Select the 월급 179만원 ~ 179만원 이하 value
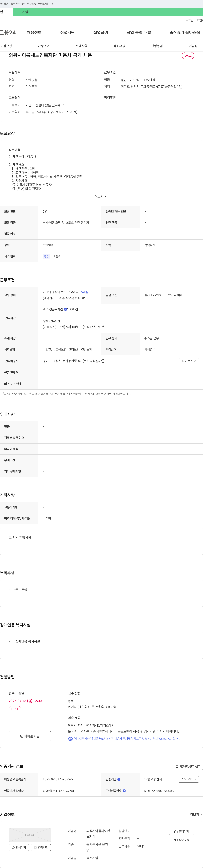This screenshot has width=203, height=868. [x=163, y=295]
